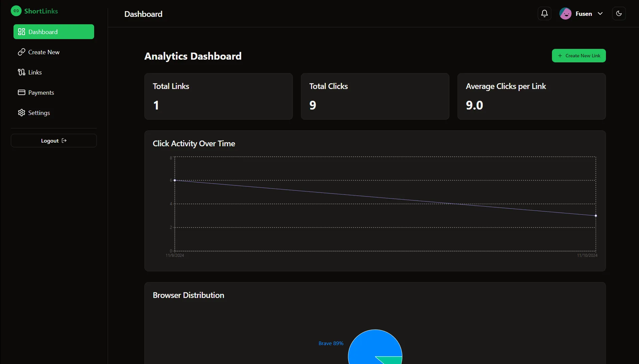Click the Fusen profile avatar
639x364 pixels.
point(565,13)
